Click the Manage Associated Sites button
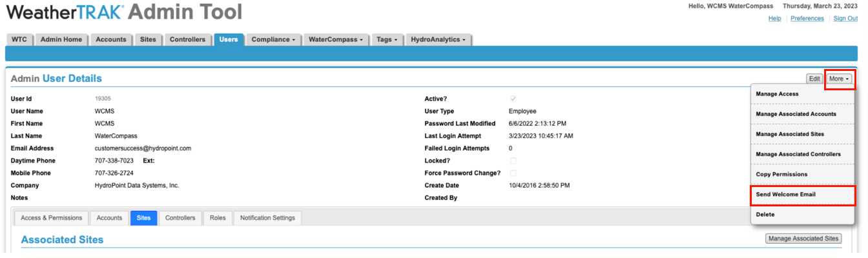 803,239
